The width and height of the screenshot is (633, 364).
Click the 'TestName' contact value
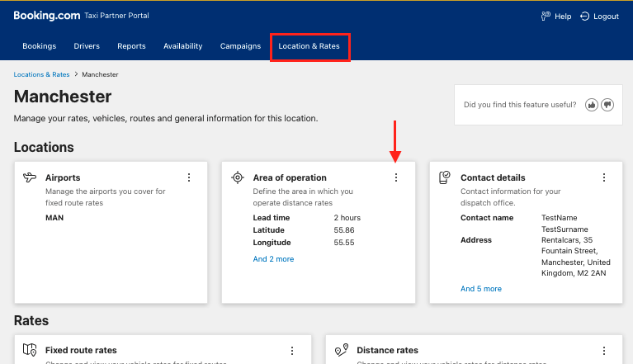[x=559, y=218]
